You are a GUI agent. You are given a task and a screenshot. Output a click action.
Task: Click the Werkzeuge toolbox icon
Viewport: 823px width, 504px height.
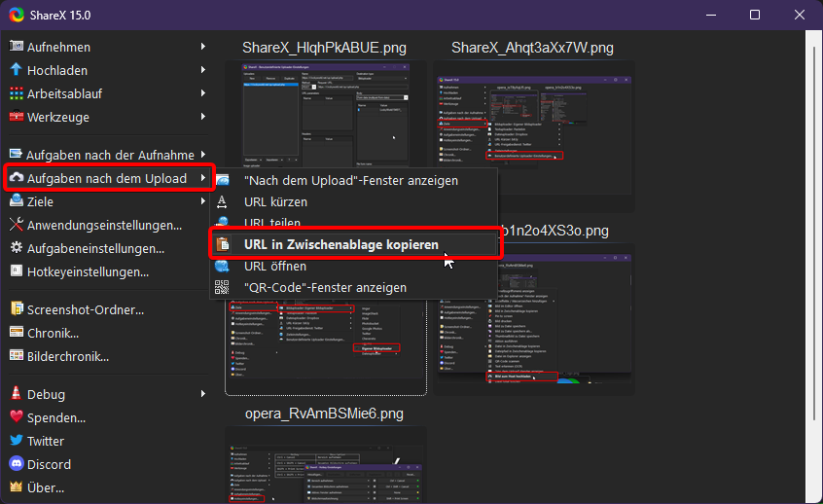[16, 117]
